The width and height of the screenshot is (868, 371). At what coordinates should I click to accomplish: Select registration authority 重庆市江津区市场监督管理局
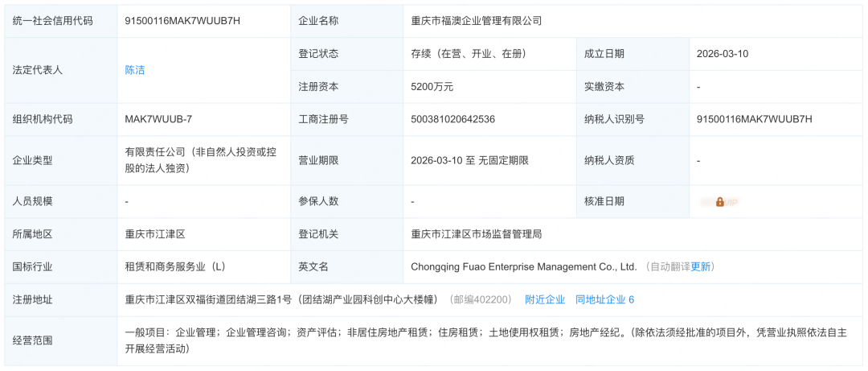[476, 234]
